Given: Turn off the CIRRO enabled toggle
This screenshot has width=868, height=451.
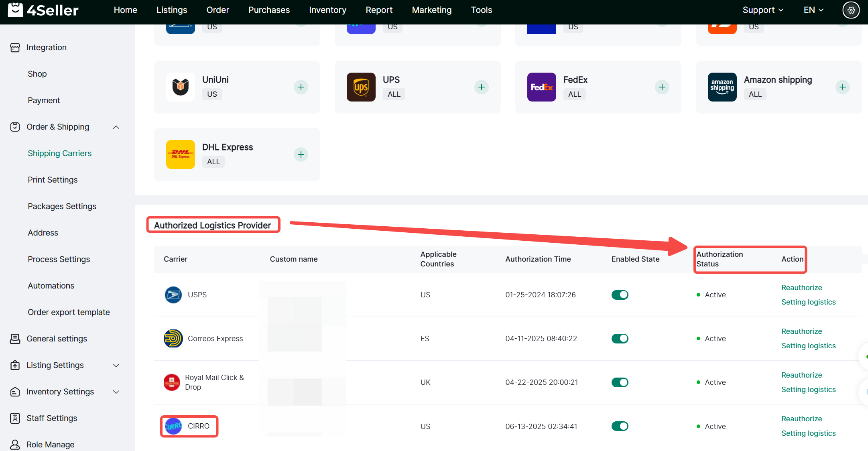Looking at the screenshot, I should click(620, 426).
